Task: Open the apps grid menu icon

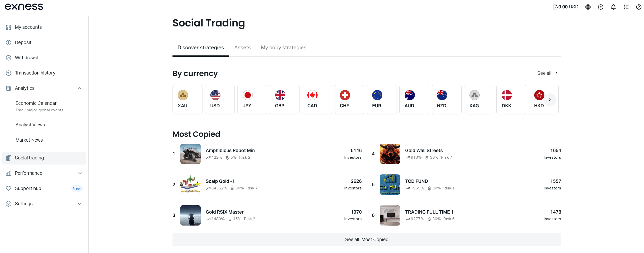Action: point(626,7)
